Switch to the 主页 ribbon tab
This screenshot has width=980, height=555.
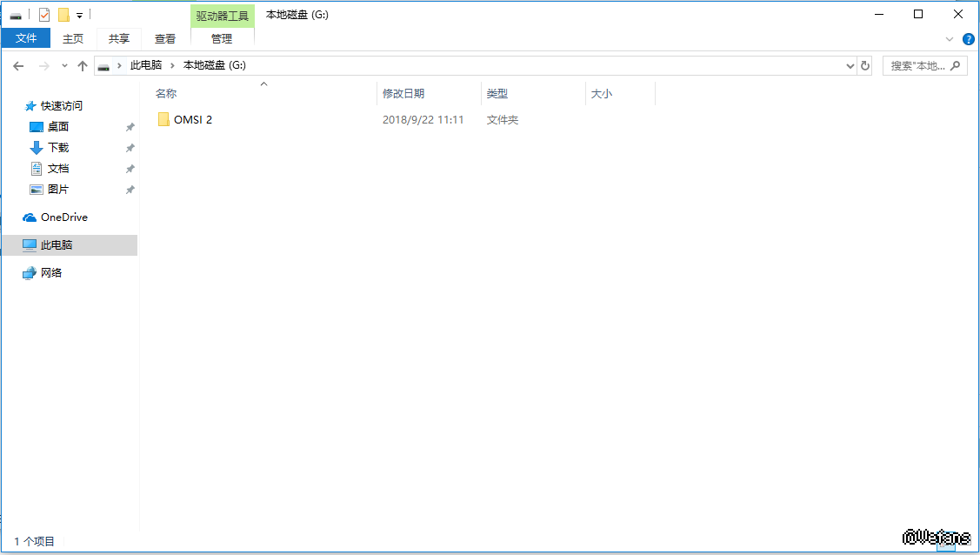pos(72,38)
